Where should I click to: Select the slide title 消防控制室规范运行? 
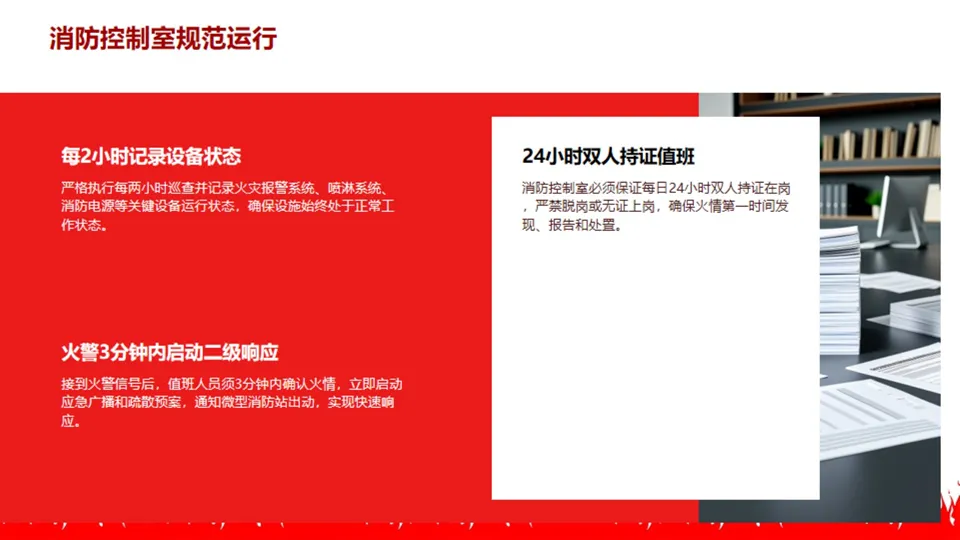[163, 38]
